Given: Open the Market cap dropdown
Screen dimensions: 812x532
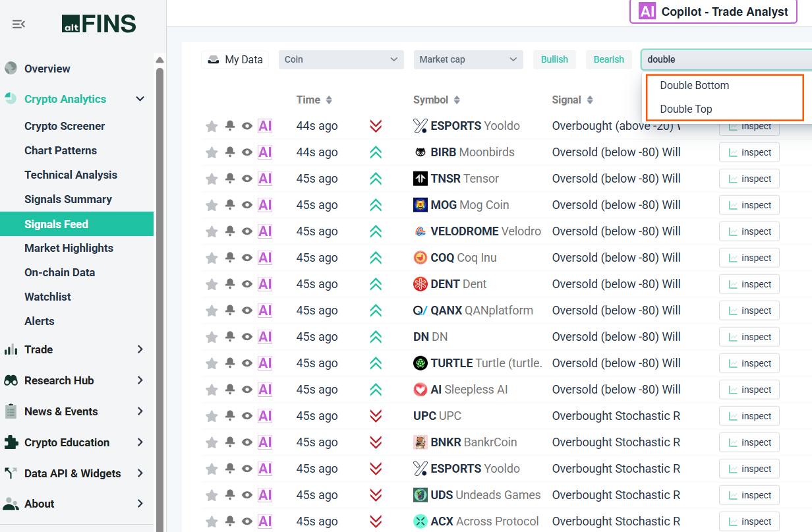Looking at the screenshot, I should (x=469, y=59).
